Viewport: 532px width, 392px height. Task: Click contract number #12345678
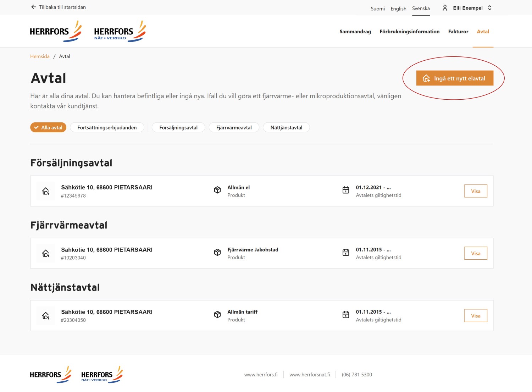[x=73, y=196]
